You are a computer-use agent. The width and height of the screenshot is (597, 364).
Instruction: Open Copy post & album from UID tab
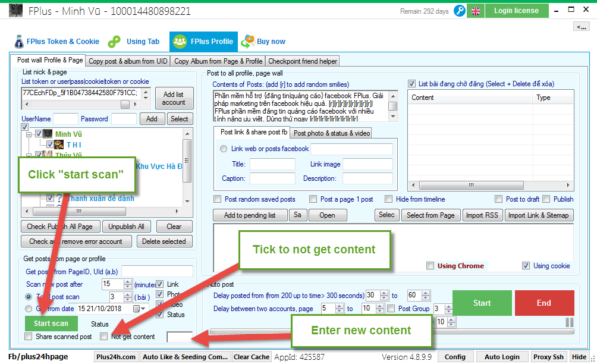pos(128,61)
